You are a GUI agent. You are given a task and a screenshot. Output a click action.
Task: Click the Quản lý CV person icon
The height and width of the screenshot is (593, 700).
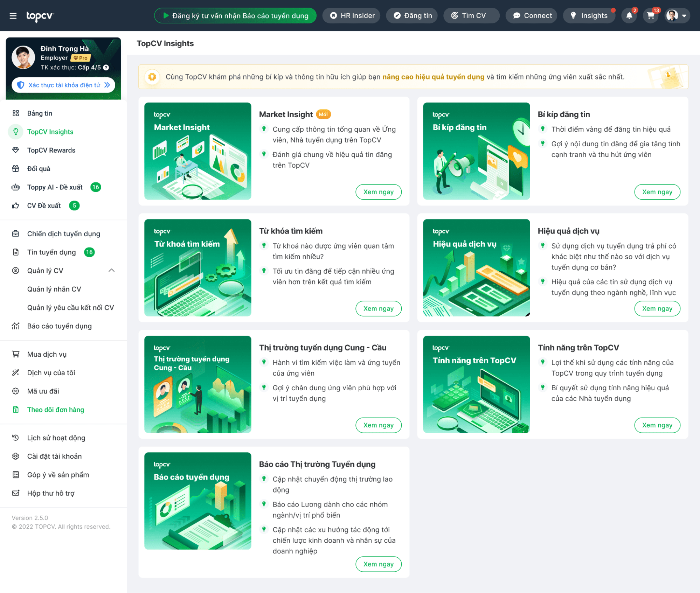[x=16, y=271]
